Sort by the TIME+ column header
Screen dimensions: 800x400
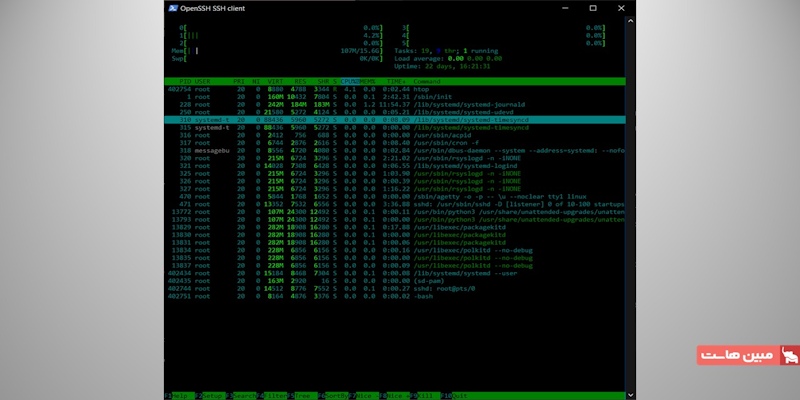[396, 82]
